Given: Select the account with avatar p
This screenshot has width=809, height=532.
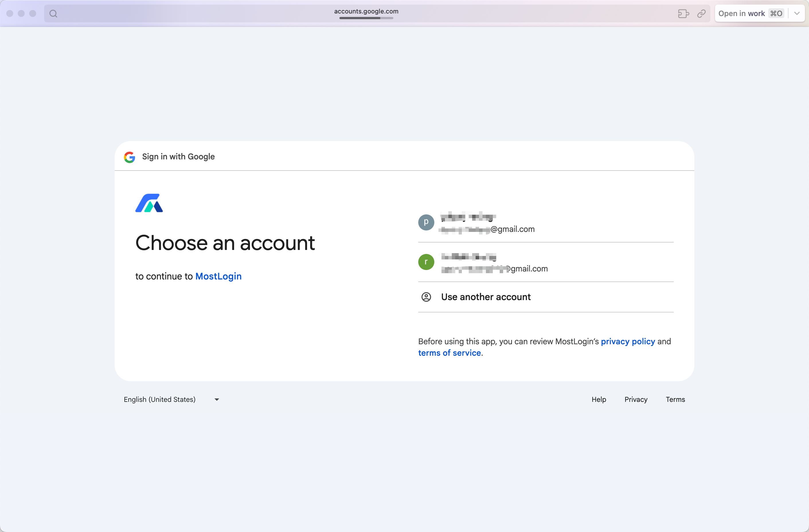Looking at the screenshot, I should click(546, 222).
